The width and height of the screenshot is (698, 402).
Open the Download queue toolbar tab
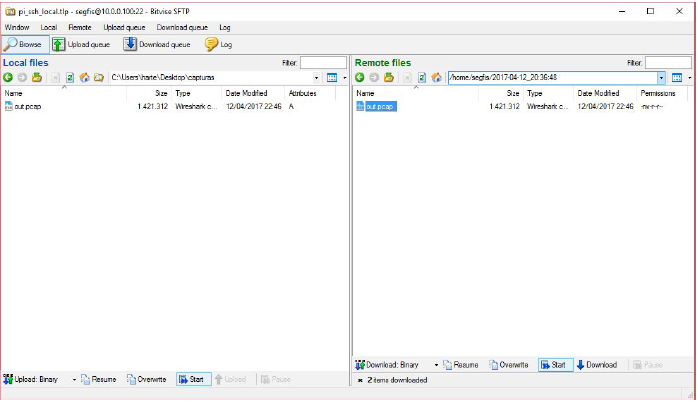tap(157, 44)
